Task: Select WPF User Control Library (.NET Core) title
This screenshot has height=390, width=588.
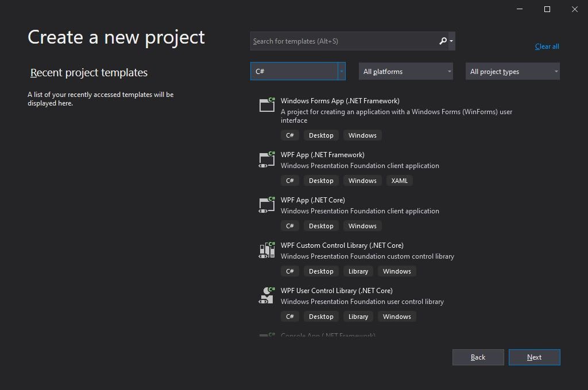Action: [336, 291]
